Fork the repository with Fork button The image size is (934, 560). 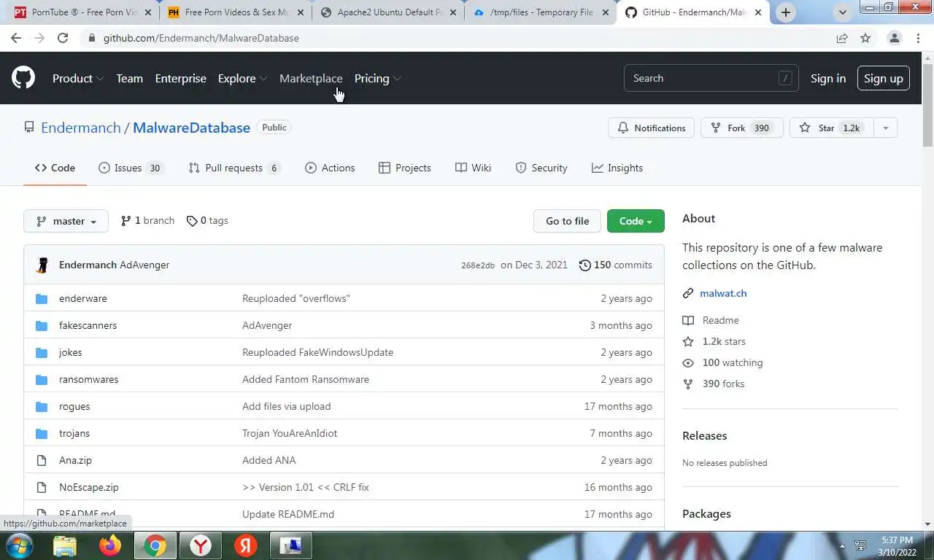click(741, 128)
